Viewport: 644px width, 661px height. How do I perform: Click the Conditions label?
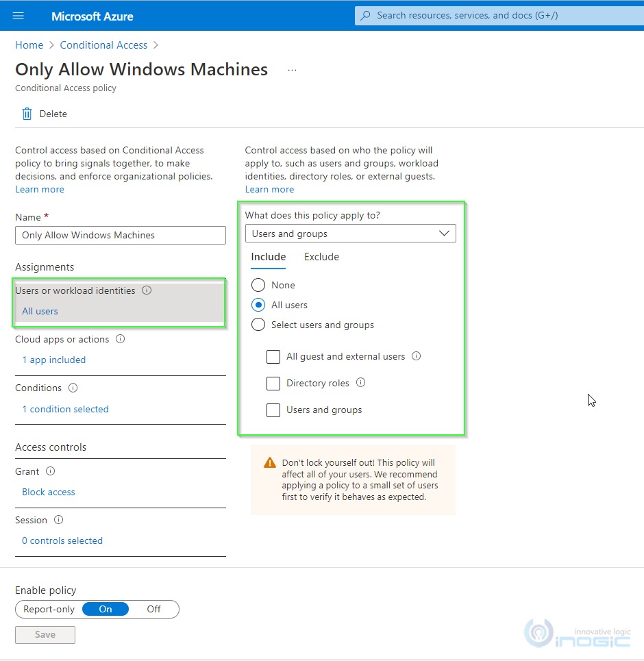38,388
